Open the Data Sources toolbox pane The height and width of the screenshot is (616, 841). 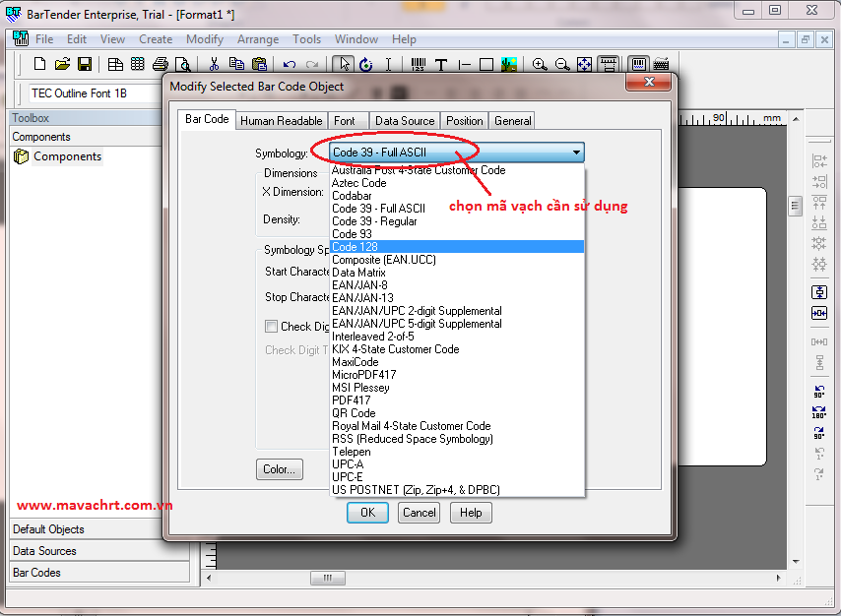coord(99,551)
